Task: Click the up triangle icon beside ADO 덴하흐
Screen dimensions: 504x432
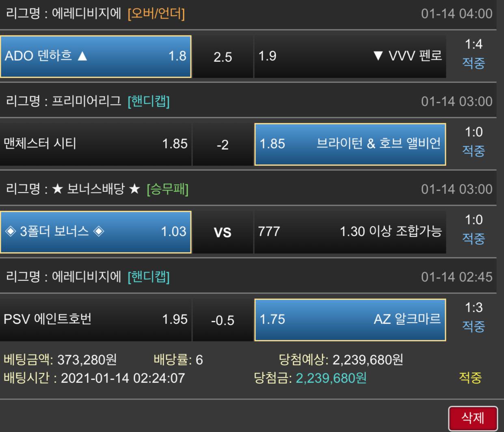Action: point(82,56)
